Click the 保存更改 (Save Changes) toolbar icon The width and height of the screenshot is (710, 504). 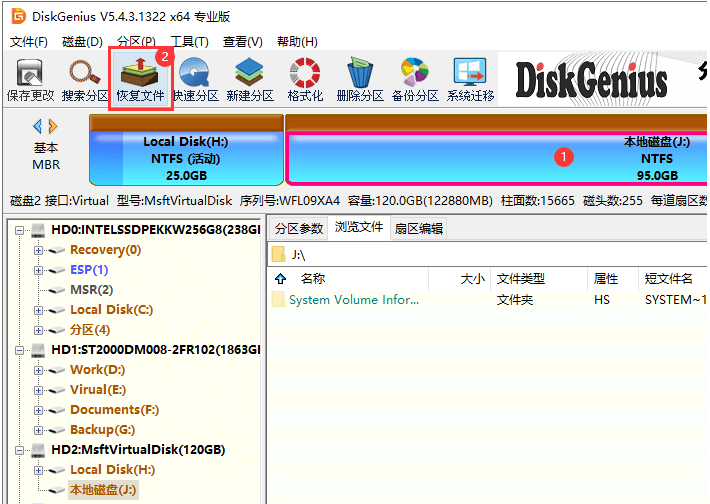[x=30, y=80]
